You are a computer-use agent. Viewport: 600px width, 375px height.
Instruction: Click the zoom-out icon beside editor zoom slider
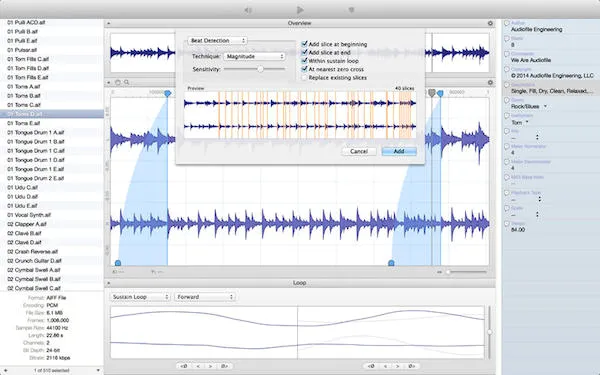tap(440, 272)
